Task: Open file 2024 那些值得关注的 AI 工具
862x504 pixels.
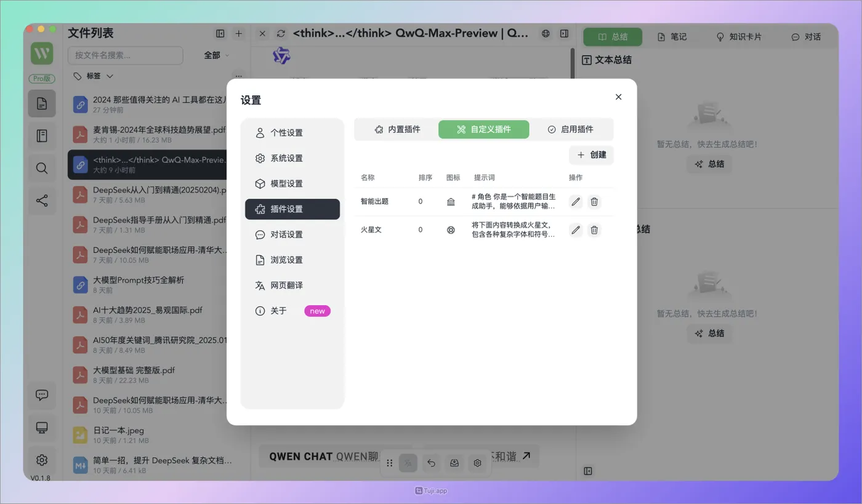Action: click(x=148, y=105)
